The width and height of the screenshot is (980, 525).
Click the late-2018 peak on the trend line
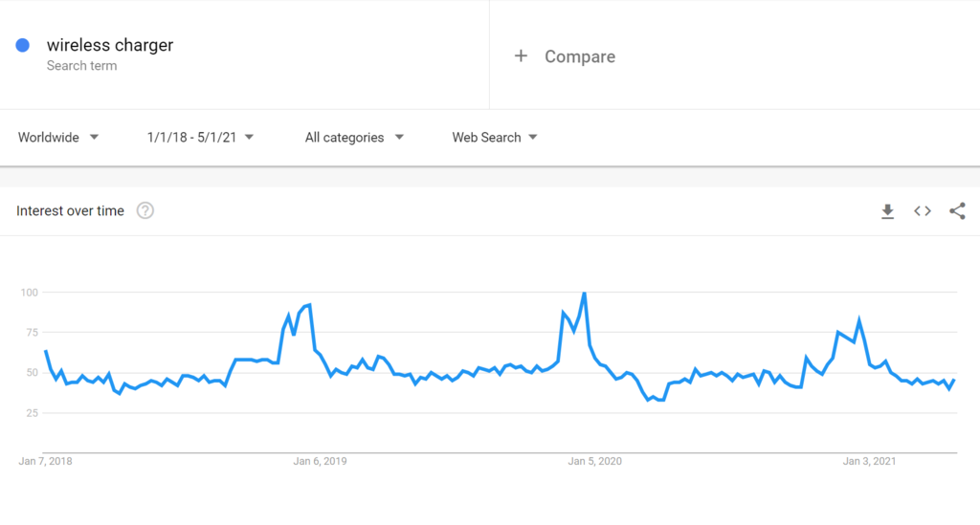tap(310, 305)
